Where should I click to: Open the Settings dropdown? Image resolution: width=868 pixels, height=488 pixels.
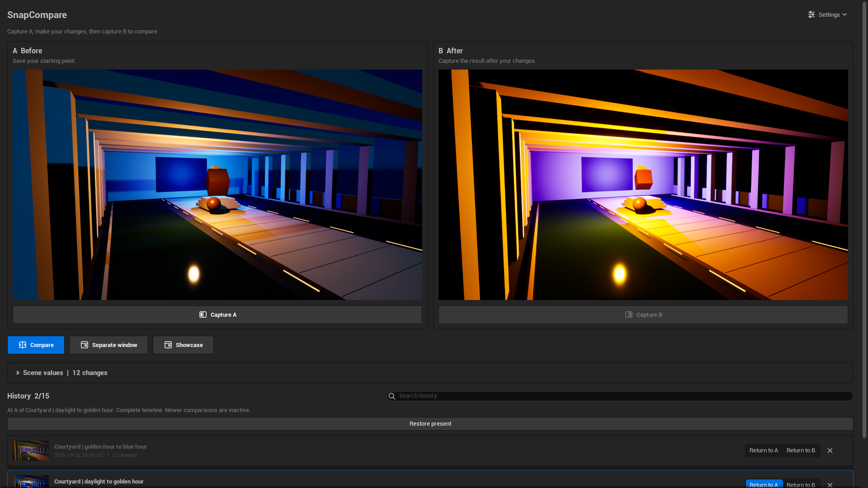click(x=827, y=14)
